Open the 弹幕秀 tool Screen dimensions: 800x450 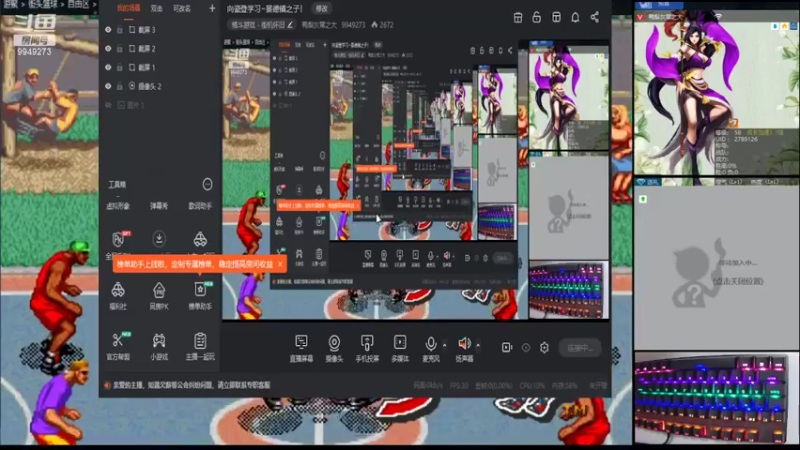coord(159,206)
